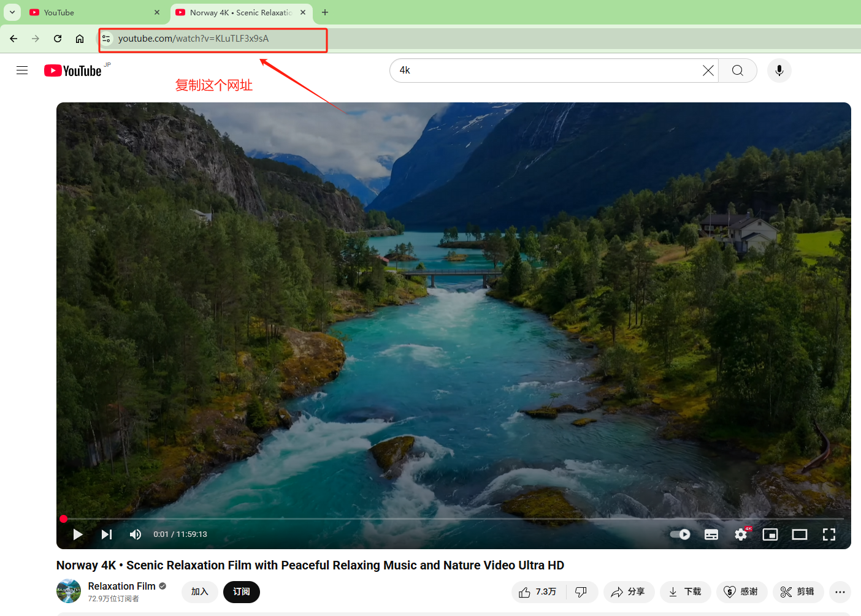This screenshot has width=861, height=616.
Task: Click the 订阅 subscribe button
Action: pos(242,592)
